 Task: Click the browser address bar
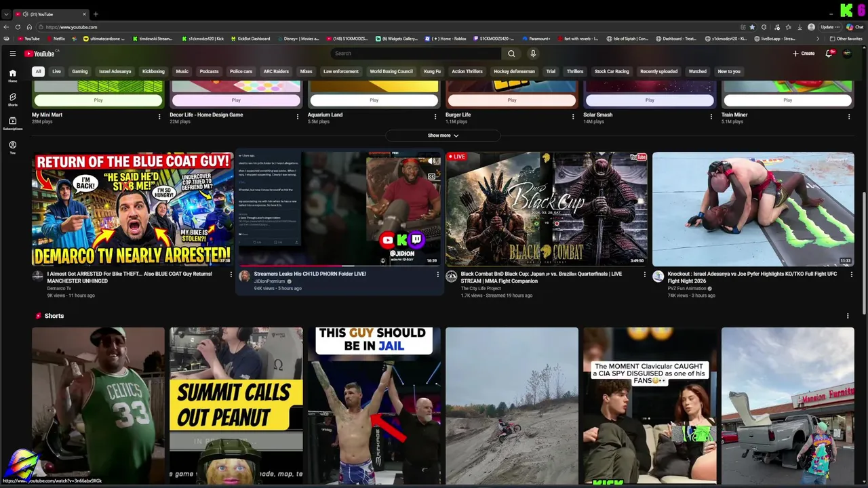coord(390,27)
